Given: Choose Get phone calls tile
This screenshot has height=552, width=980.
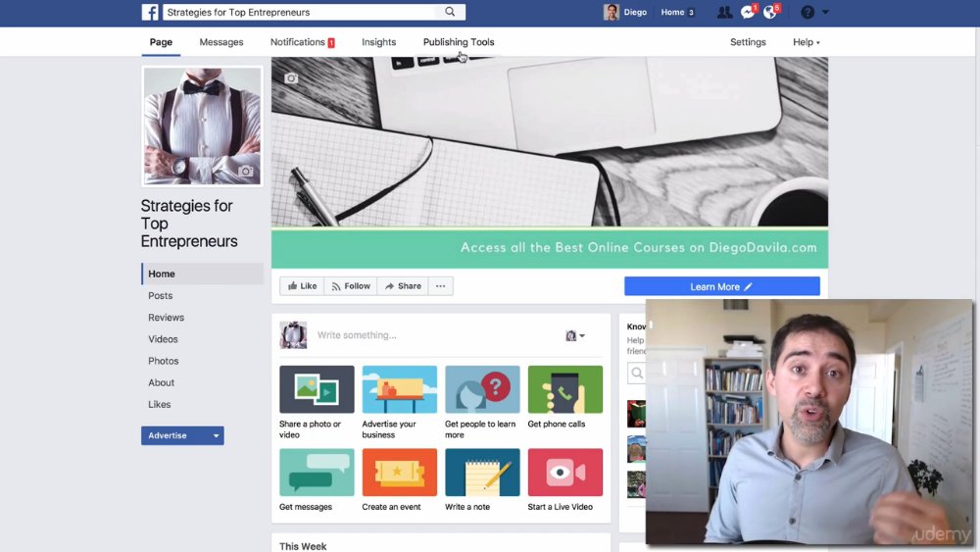Looking at the screenshot, I should point(565,398).
